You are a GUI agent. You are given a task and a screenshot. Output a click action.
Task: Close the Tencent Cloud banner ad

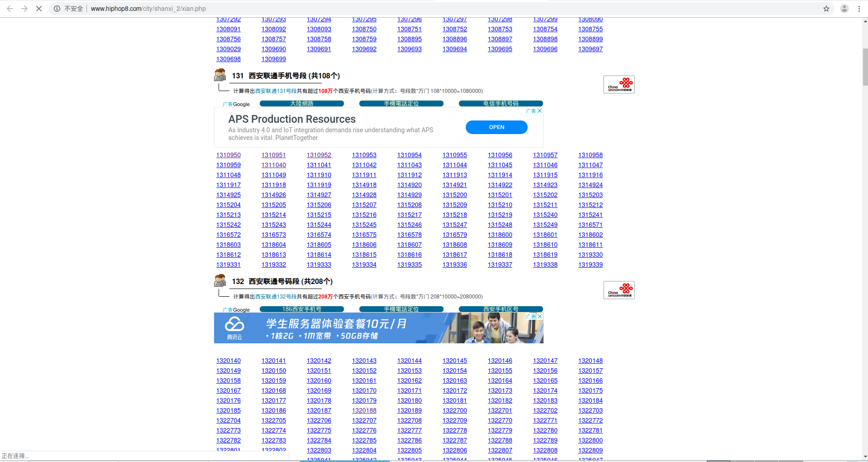click(x=539, y=317)
